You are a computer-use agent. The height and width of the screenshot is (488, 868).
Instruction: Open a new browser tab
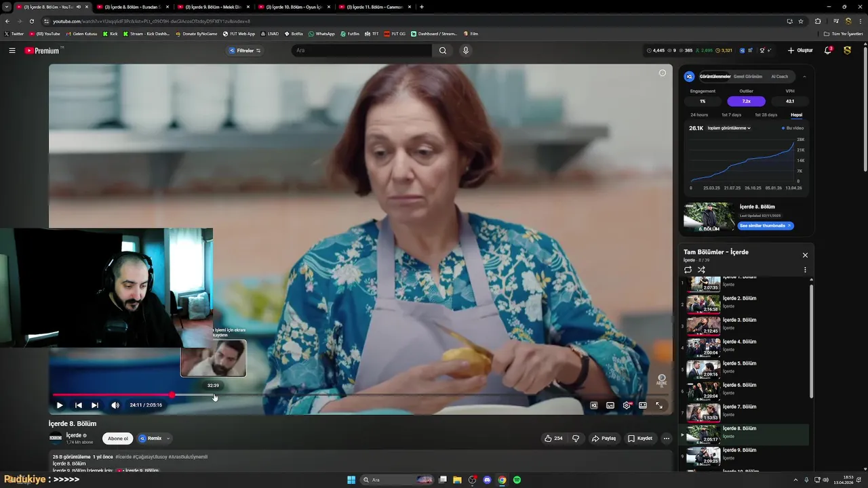pos(422,7)
